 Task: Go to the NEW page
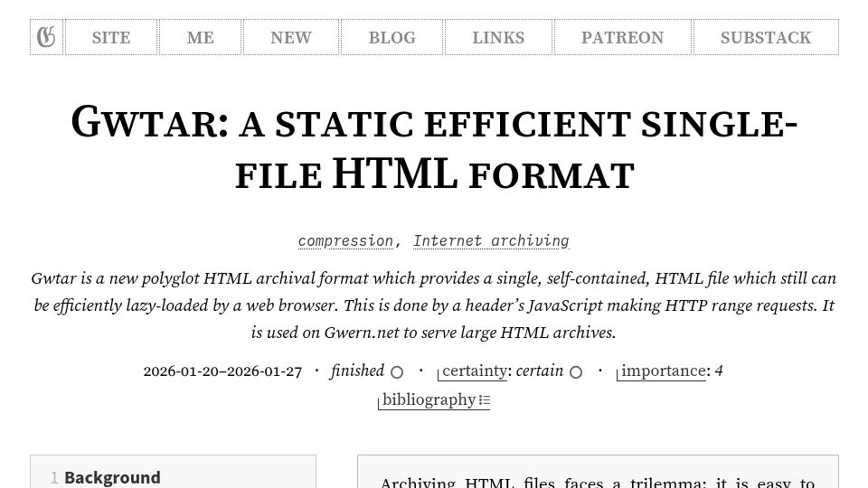tap(291, 37)
